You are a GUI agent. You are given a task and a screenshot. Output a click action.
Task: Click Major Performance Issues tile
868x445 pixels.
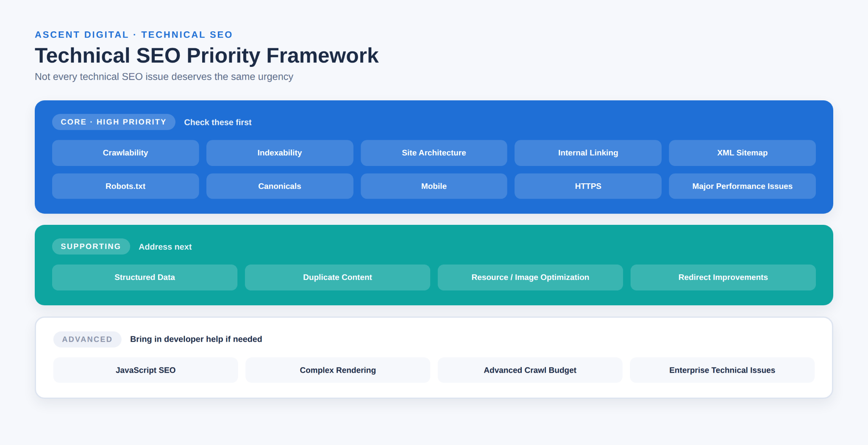pyautogui.click(x=742, y=186)
